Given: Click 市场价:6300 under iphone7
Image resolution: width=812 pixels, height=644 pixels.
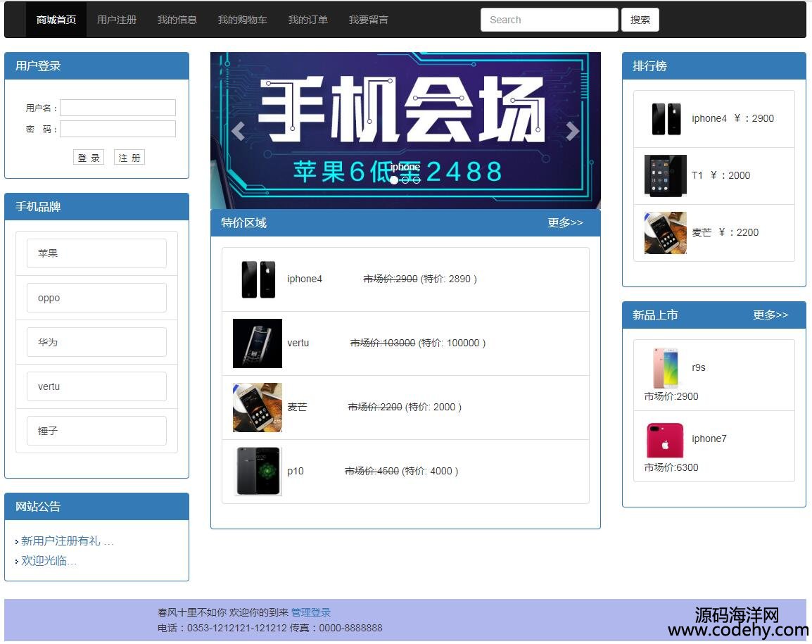Looking at the screenshot, I should 671,467.
